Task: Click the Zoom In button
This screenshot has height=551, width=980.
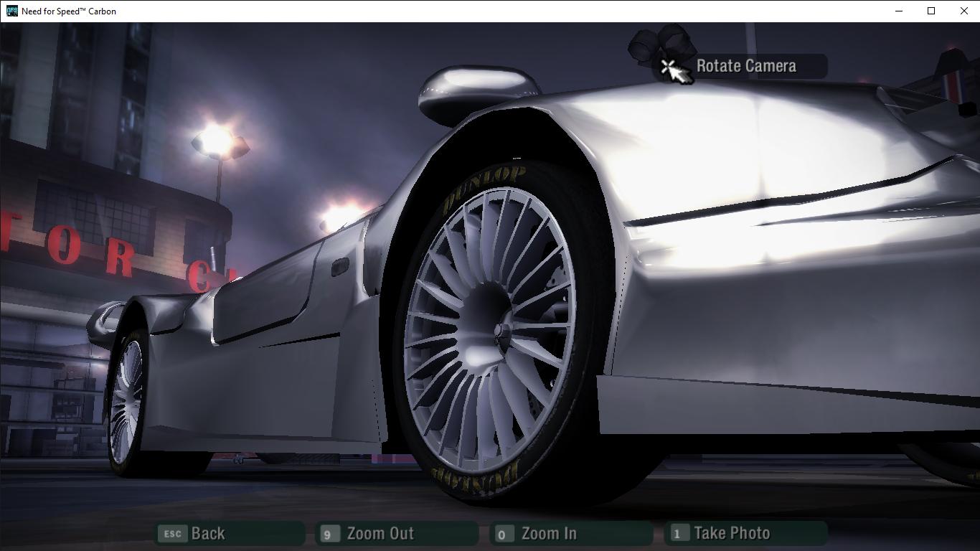Action: click(571, 534)
